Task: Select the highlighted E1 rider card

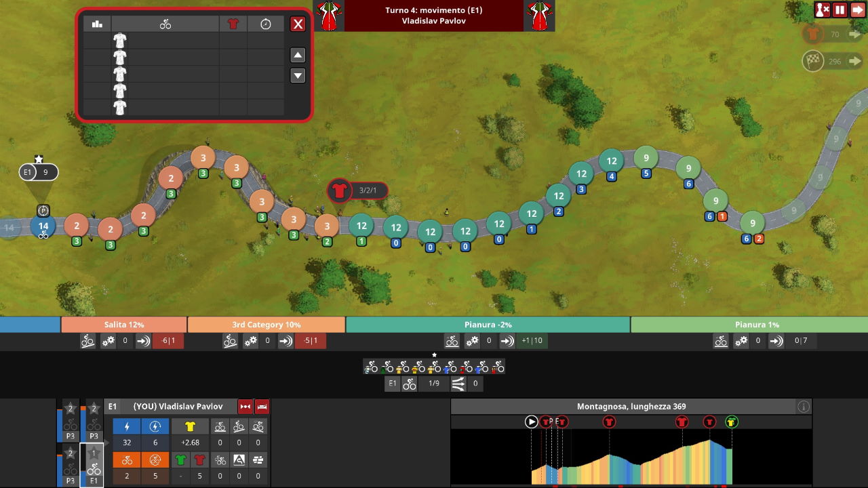Action: tap(94, 464)
